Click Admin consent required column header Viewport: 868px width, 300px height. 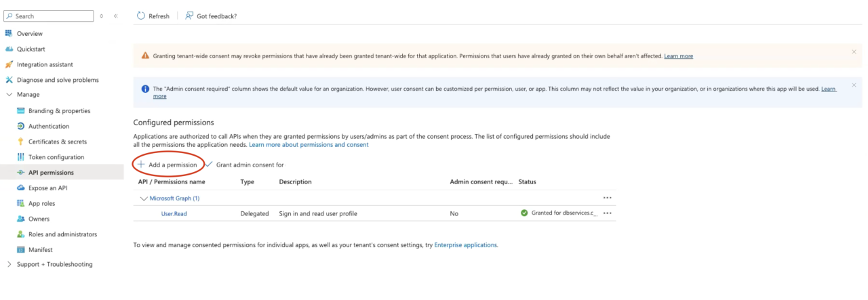481,181
